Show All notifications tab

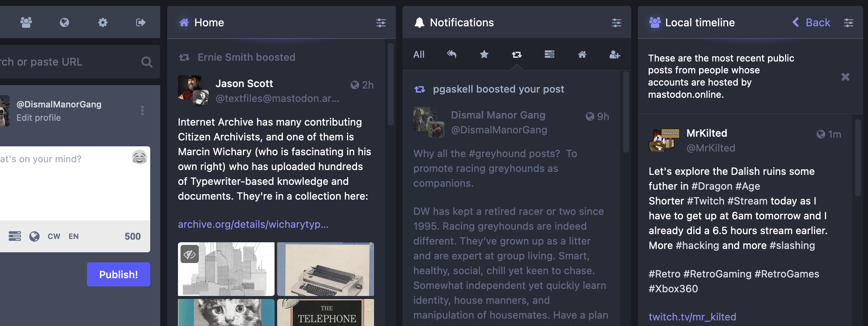tap(419, 55)
